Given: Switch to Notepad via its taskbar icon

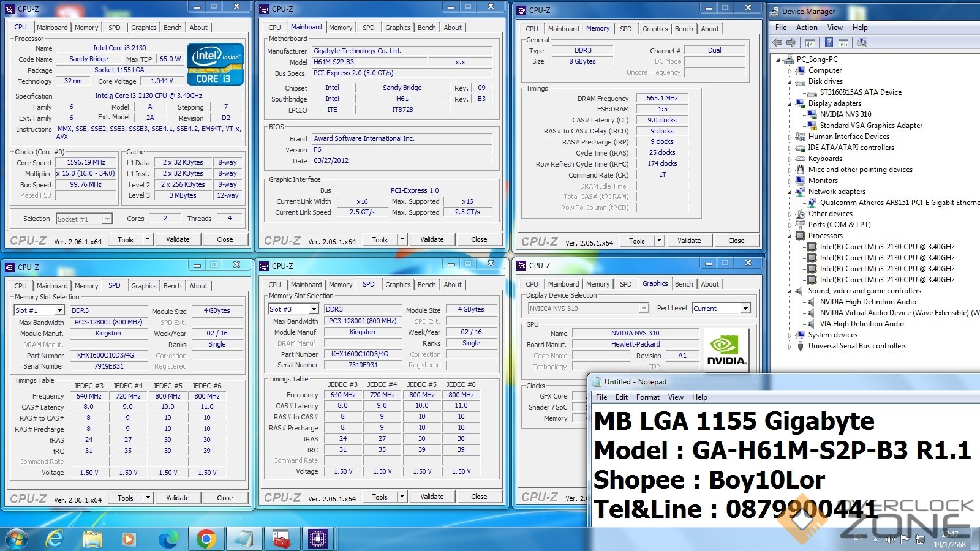Looking at the screenshot, I should coord(244,539).
